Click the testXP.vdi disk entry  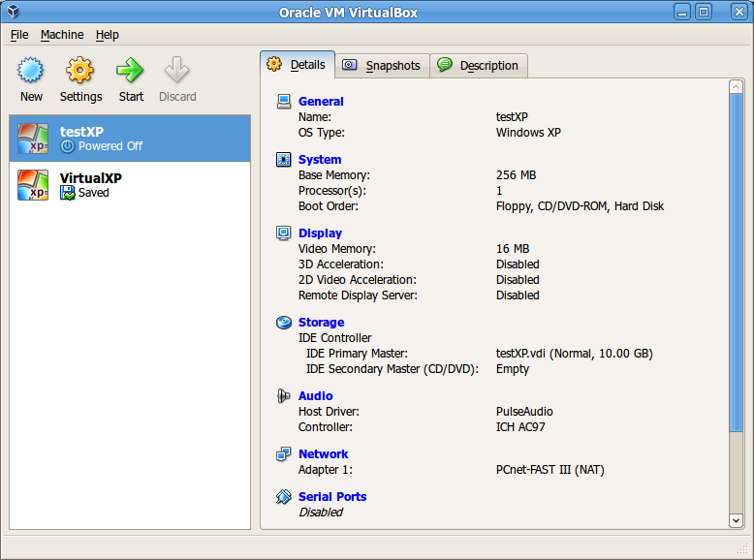click(x=574, y=354)
